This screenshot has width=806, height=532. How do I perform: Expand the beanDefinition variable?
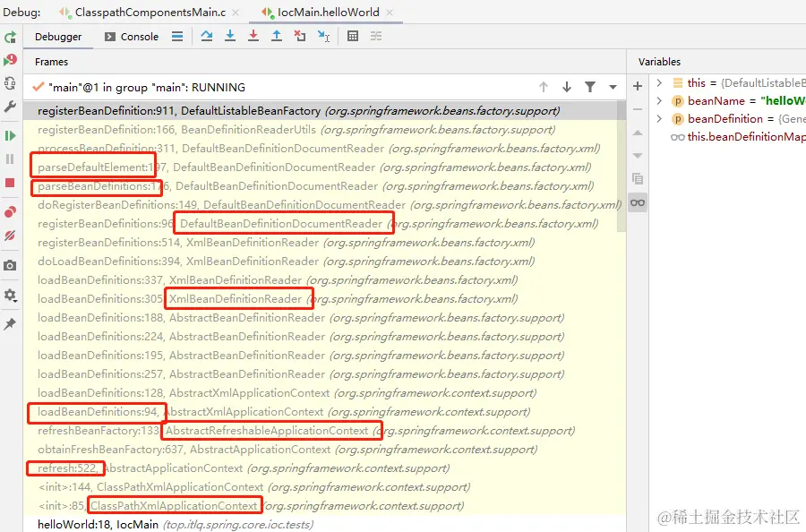[659, 119]
